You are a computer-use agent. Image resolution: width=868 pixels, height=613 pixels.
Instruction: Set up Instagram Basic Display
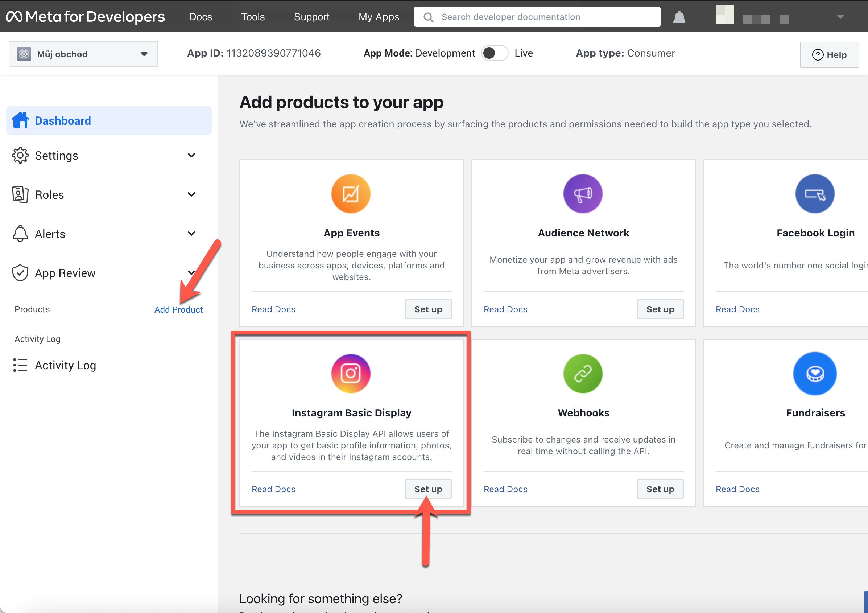click(428, 489)
